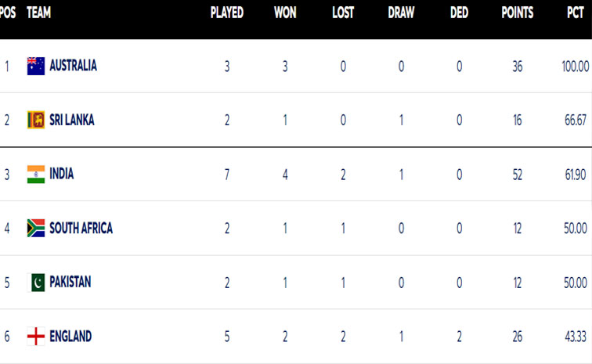
Task: Click the India flag icon
Action: 36,174
